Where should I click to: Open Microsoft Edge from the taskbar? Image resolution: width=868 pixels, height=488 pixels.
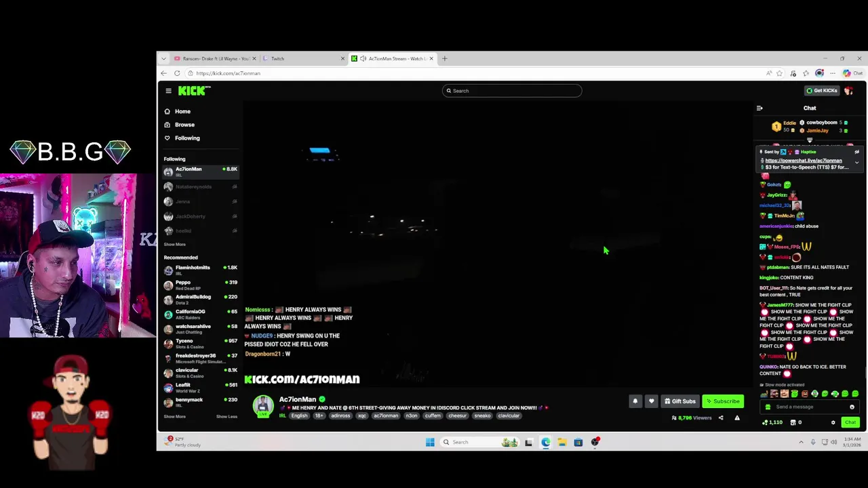point(545,442)
